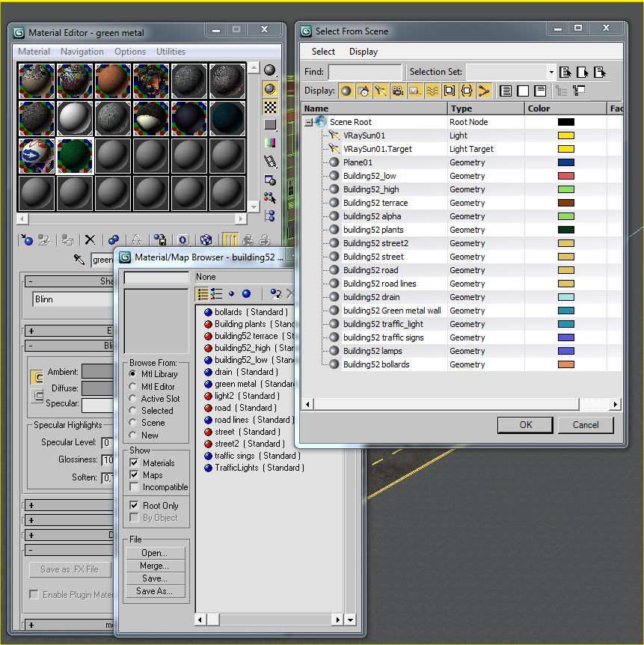The image size is (644, 645).
Task: Click the Merge... button
Action: click(x=155, y=566)
